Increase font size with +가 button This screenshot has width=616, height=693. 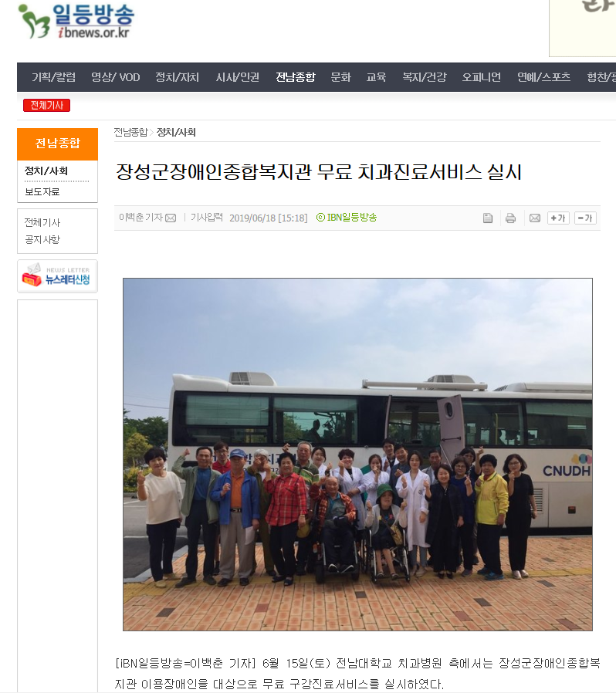click(558, 218)
